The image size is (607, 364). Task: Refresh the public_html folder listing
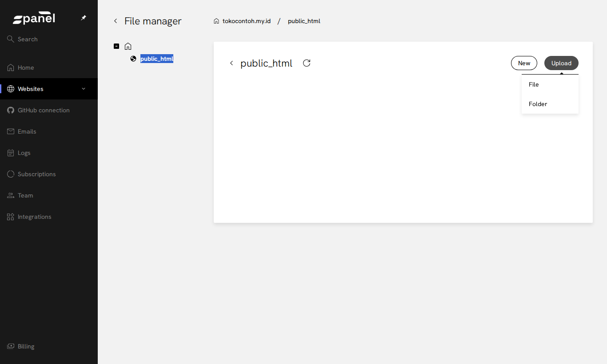click(307, 63)
